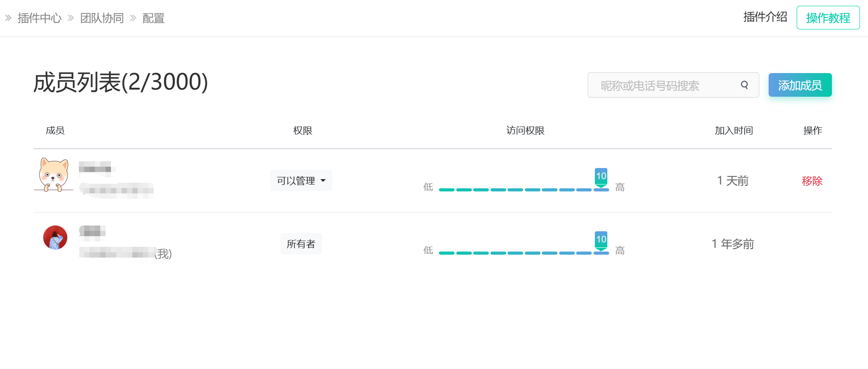Click 1 年多前 join time

(733, 244)
